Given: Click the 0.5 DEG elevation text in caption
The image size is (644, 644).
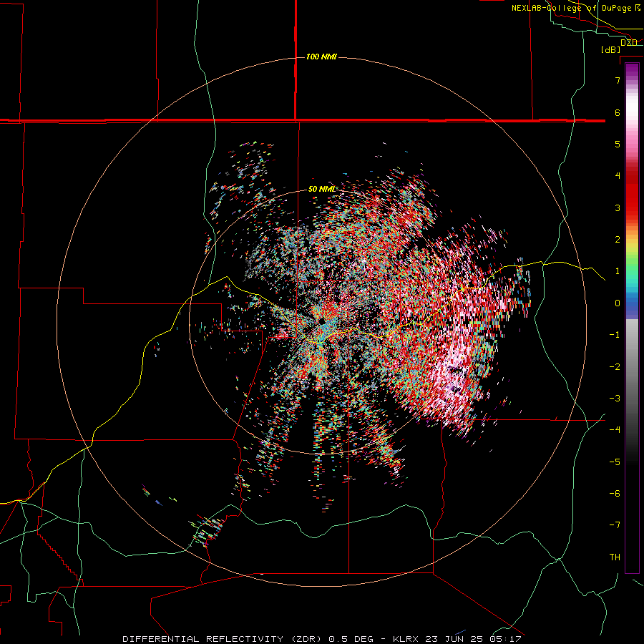Looking at the screenshot, I should click(351, 639).
